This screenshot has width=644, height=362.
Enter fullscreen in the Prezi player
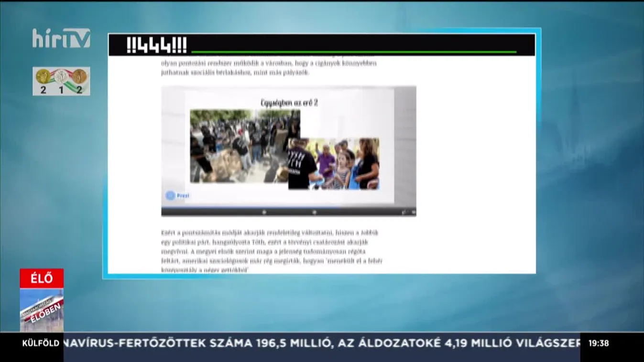pyautogui.click(x=404, y=212)
